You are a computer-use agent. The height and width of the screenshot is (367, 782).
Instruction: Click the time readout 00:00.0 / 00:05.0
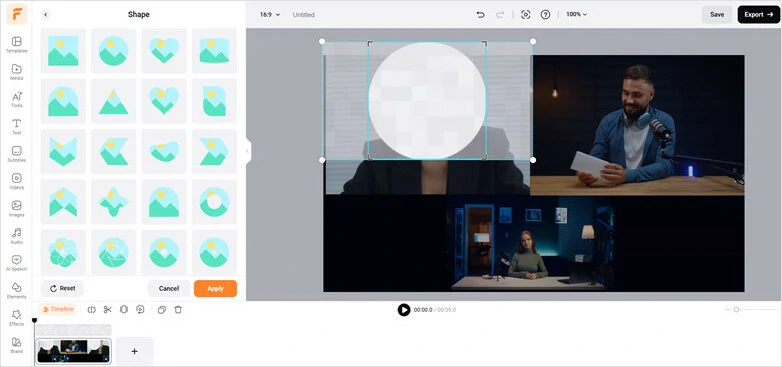[434, 310]
